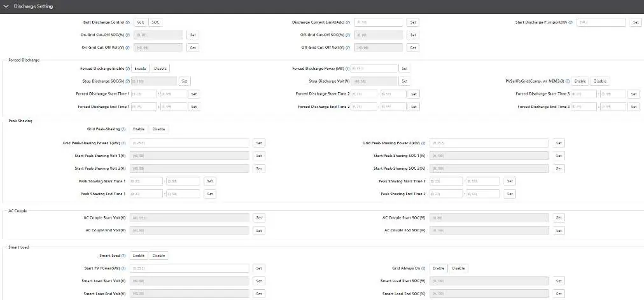The height and width of the screenshot is (300, 644).
Task: Click Set for Start Discharge P_import(W)
Action: [636, 23]
